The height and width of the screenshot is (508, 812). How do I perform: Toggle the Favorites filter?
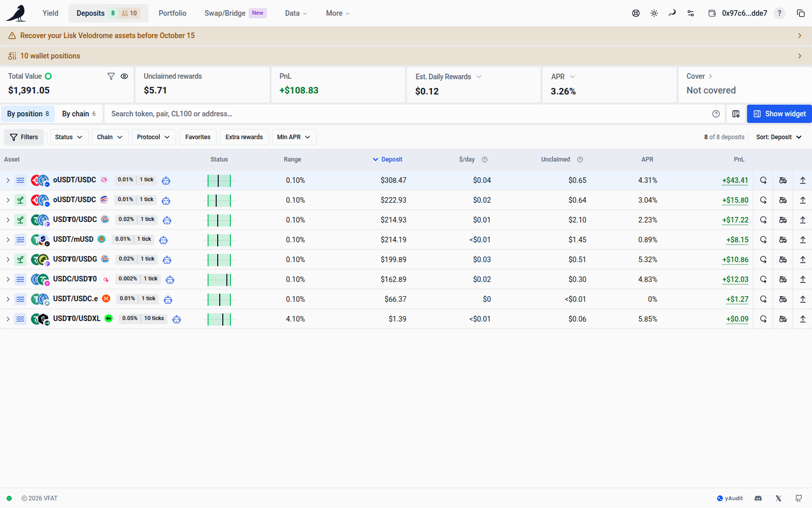(198, 137)
